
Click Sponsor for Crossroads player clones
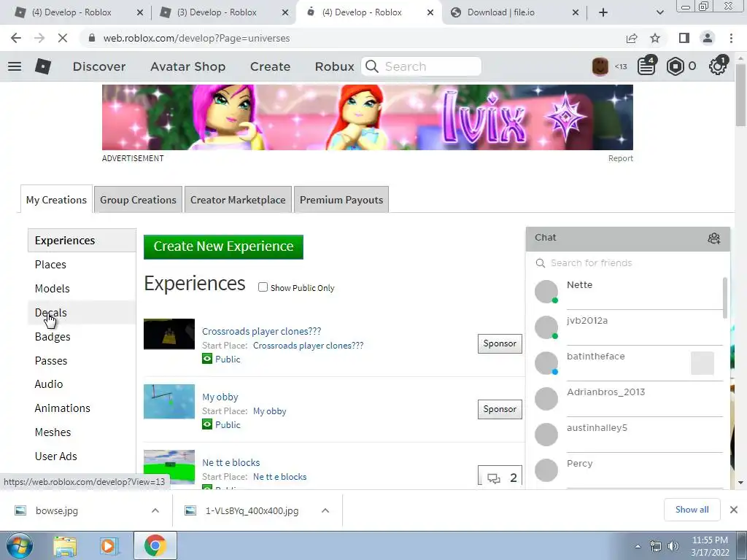pyautogui.click(x=500, y=343)
